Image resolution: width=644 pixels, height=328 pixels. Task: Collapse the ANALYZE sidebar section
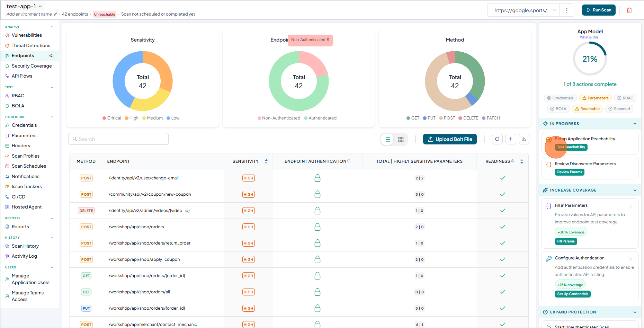(52, 27)
